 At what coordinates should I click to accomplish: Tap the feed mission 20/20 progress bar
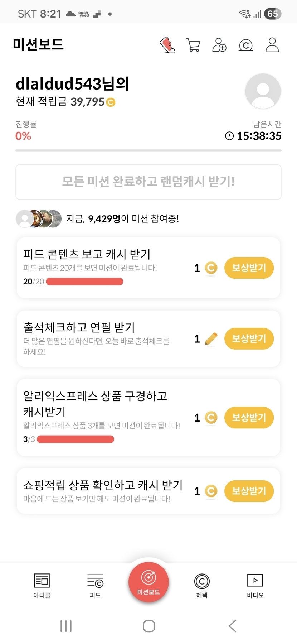(x=84, y=282)
